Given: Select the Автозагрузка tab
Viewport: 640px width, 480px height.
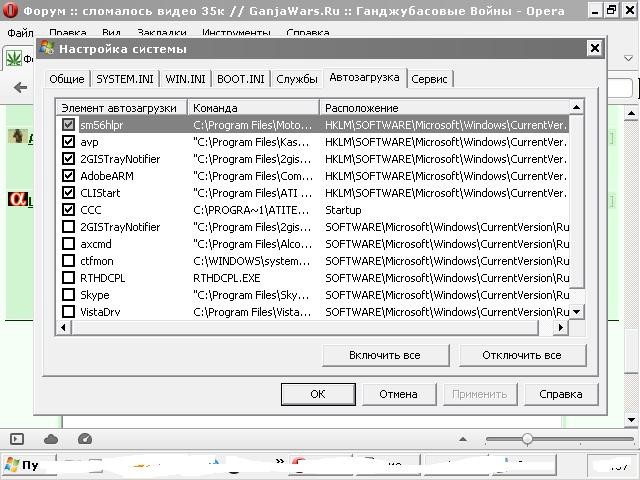Looking at the screenshot, I should (364, 78).
